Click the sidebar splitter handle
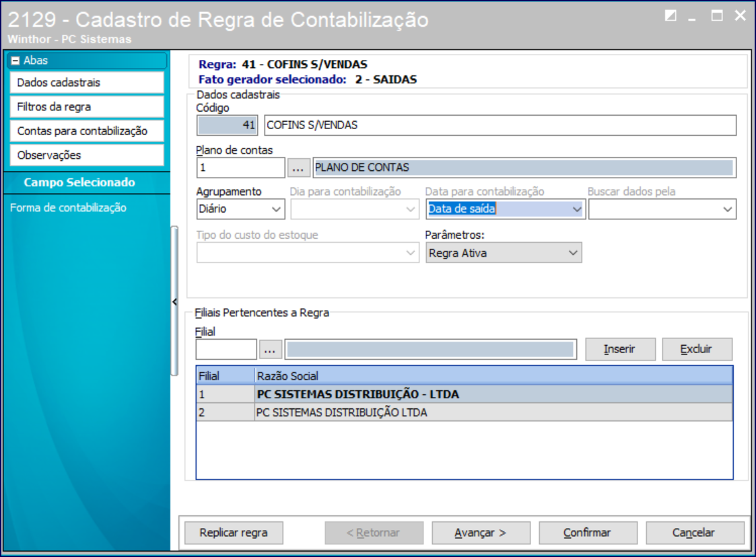 pos(174,301)
